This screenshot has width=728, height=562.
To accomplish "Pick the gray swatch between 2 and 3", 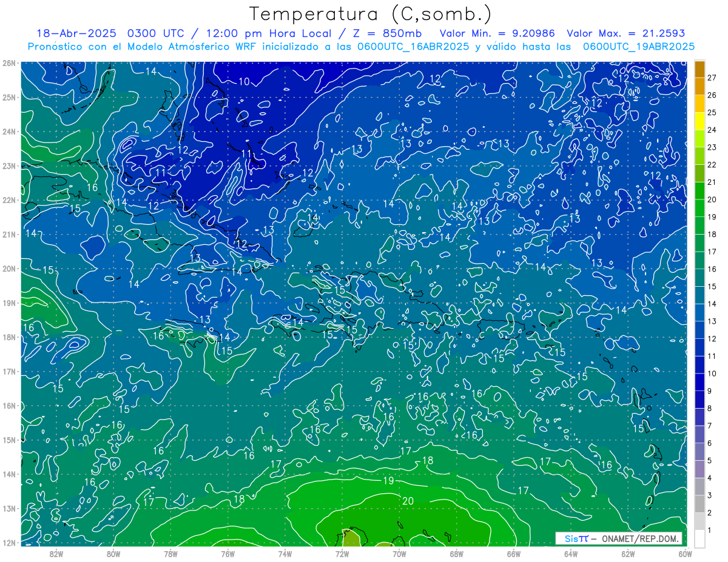I will tap(700, 504).
